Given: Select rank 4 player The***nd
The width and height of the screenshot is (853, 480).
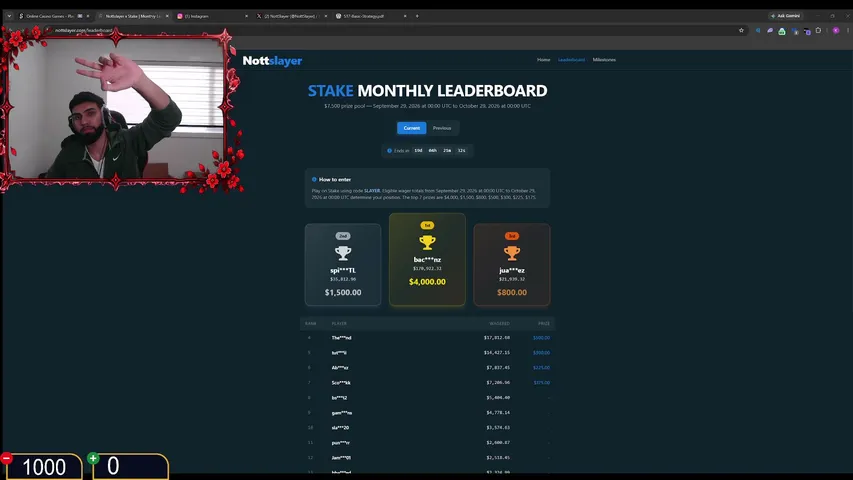Looking at the screenshot, I should 341,338.
